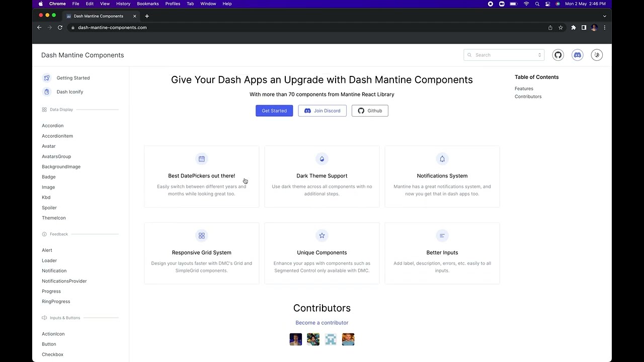This screenshot has width=644, height=362.
Task: Open the Accordion docs page
Action: point(53,126)
